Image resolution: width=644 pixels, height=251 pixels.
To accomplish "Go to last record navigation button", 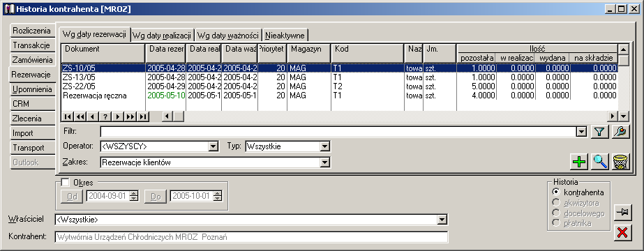I will pyautogui.click(x=143, y=116).
